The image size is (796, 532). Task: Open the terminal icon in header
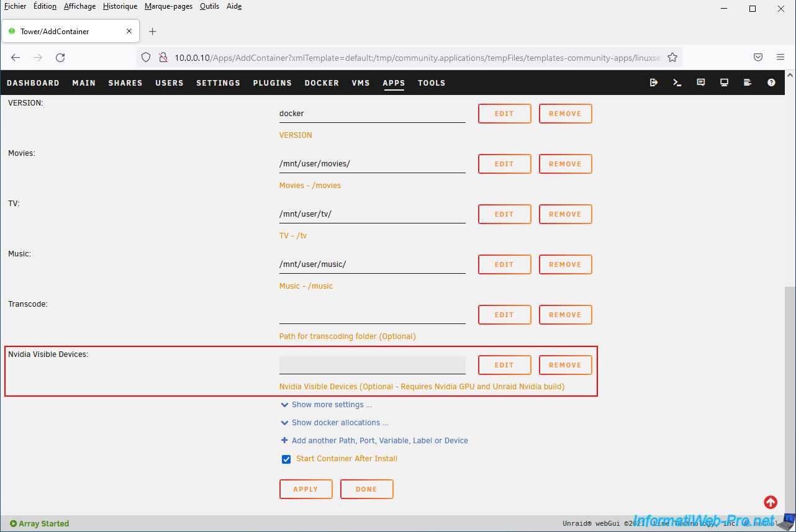pos(677,83)
